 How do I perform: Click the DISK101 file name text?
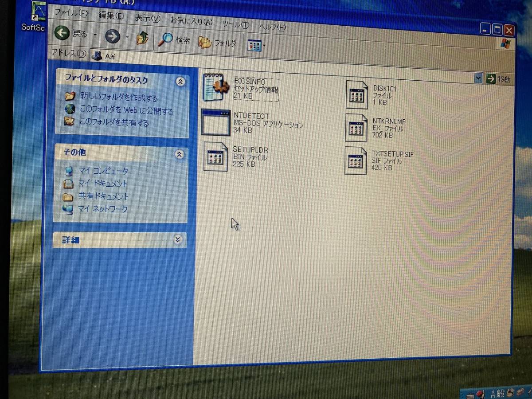[x=385, y=89]
